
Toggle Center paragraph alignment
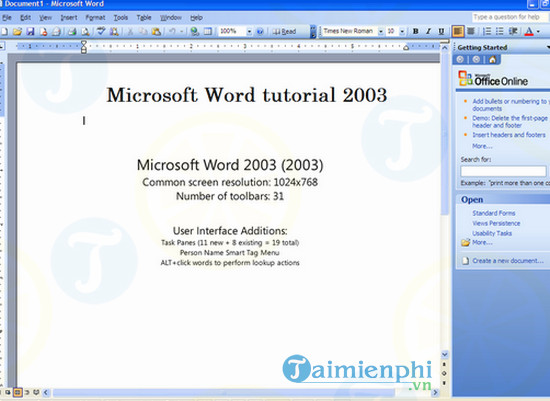(x=471, y=32)
